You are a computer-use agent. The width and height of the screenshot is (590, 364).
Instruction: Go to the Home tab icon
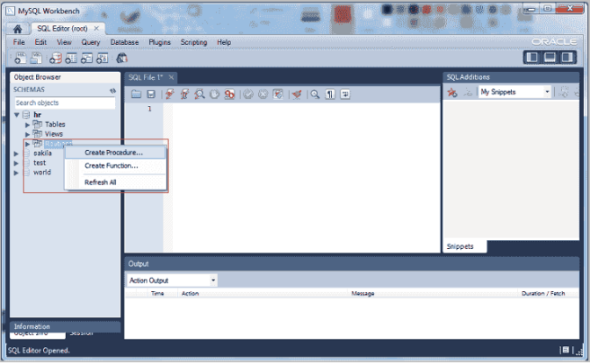[x=17, y=29]
